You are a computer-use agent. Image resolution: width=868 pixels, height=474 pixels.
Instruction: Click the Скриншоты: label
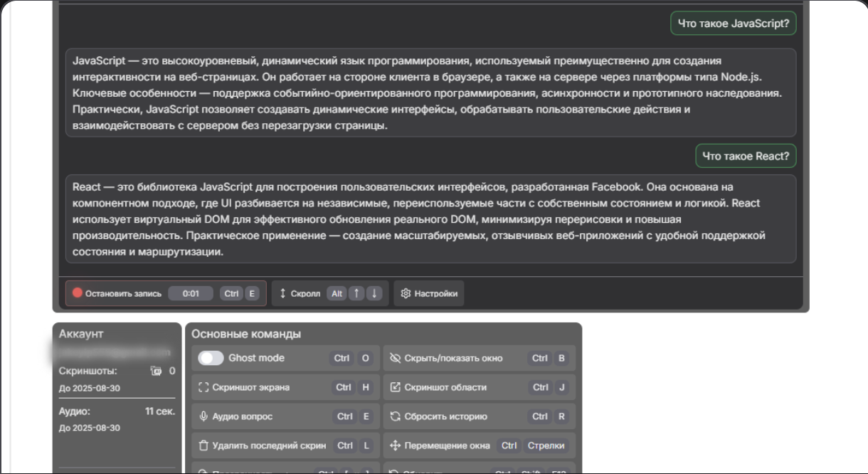point(88,371)
